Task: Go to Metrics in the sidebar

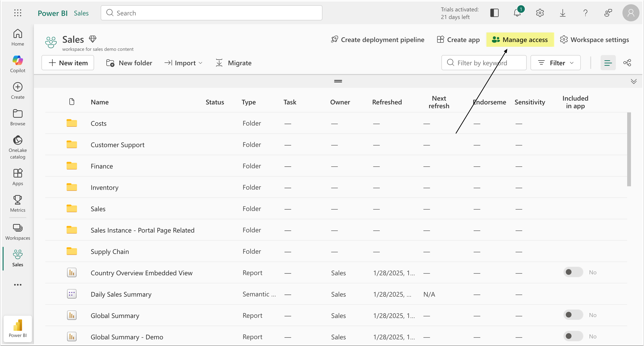Action: coord(18,204)
